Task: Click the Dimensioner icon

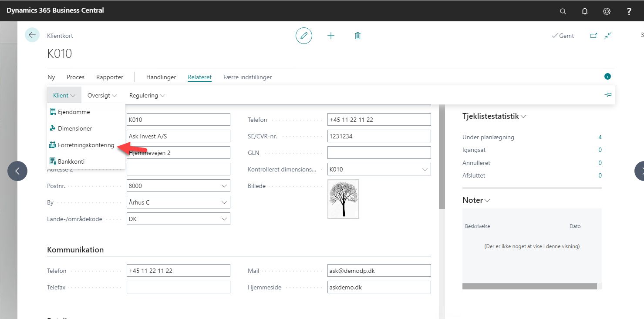Action: 53,128
